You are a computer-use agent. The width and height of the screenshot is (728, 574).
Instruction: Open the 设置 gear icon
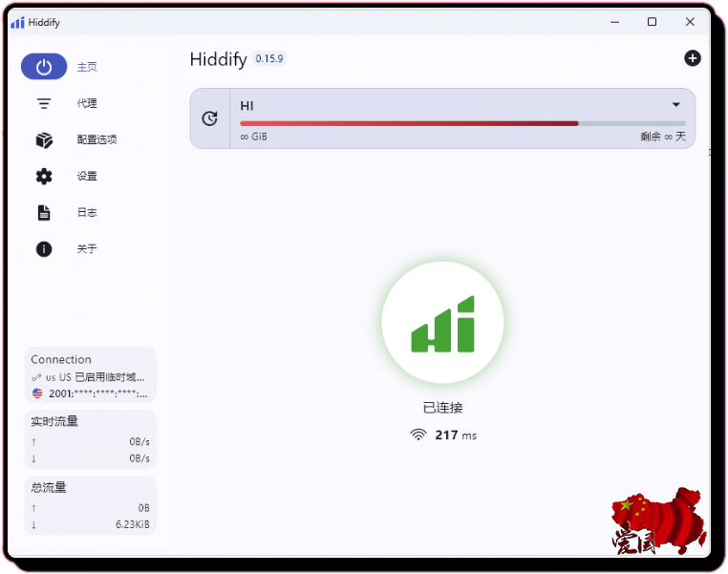(44, 176)
